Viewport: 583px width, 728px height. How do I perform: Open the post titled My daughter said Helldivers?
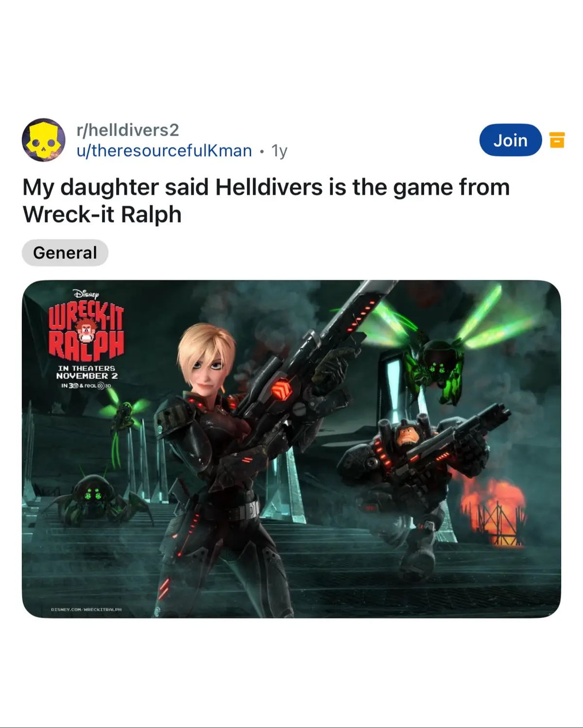266,201
